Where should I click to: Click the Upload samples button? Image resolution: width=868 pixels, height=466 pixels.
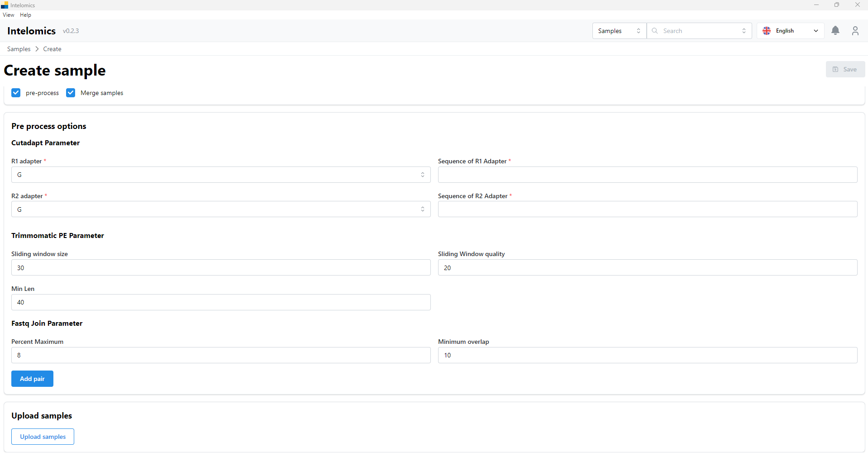43,437
